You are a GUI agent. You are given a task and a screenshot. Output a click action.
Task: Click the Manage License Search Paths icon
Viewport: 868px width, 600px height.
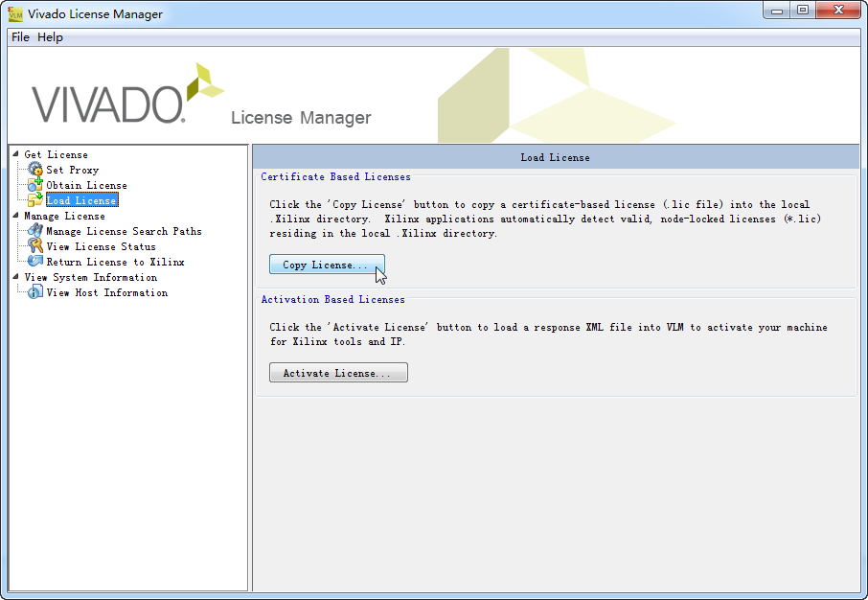click(35, 231)
